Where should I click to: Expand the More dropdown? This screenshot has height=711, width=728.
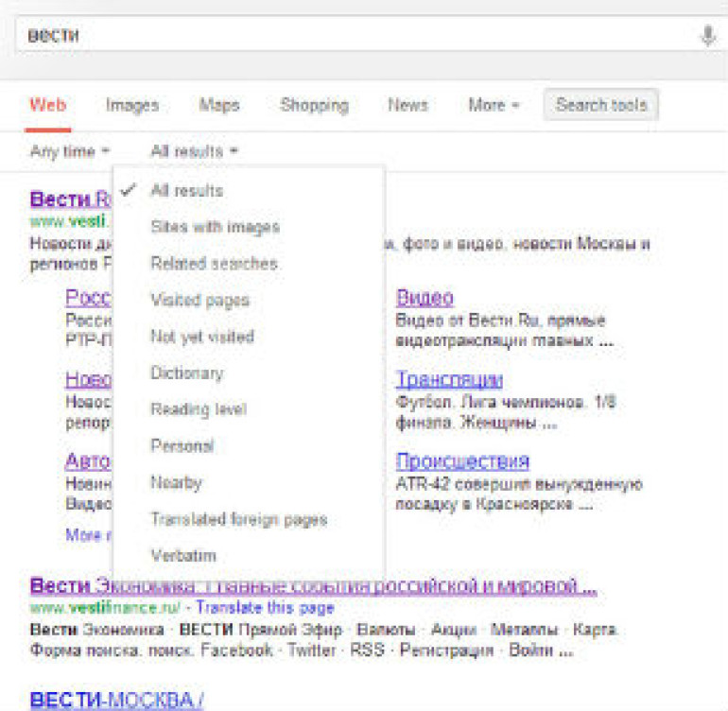[494, 105]
